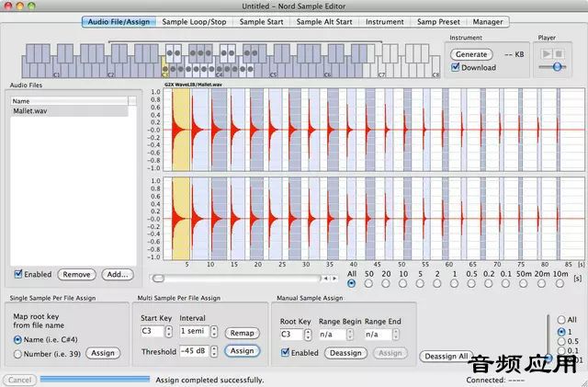Click the Deassign All button
This screenshot has height=387, width=588.
447,357
